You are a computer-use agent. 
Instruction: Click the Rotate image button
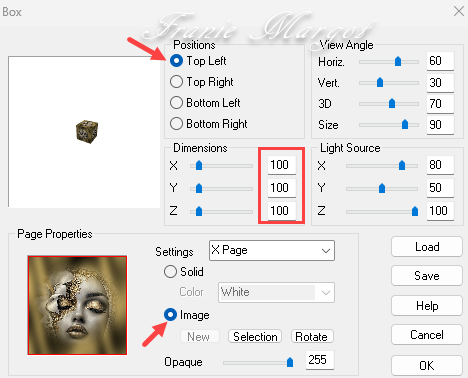pos(312,337)
